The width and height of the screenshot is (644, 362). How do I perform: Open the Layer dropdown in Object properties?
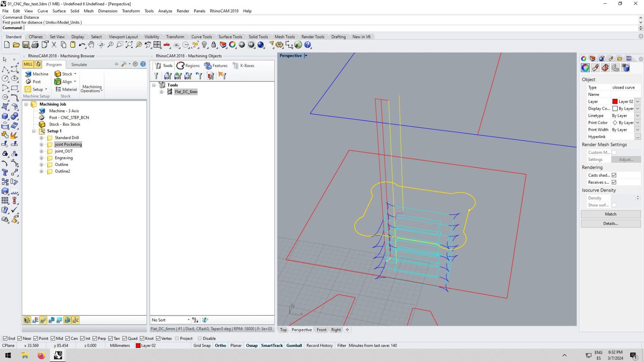(638, 102)
